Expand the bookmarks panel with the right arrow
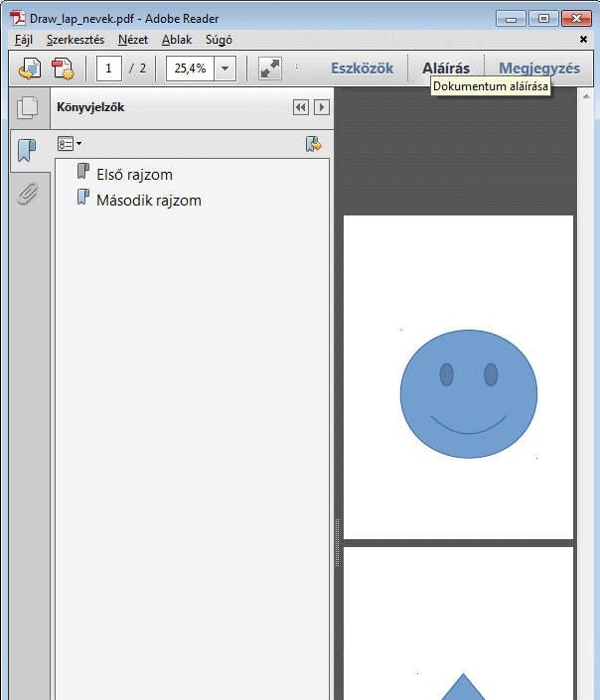600x700 pixels. point(321,107)
